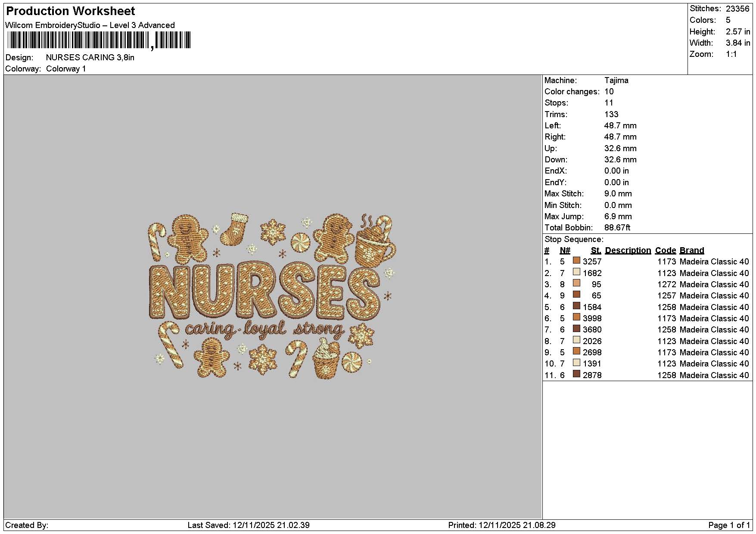Screen dimensions: 756x534
Task: Click stitch count 2026 in stop 8
Action: click(x=592, y=342)
